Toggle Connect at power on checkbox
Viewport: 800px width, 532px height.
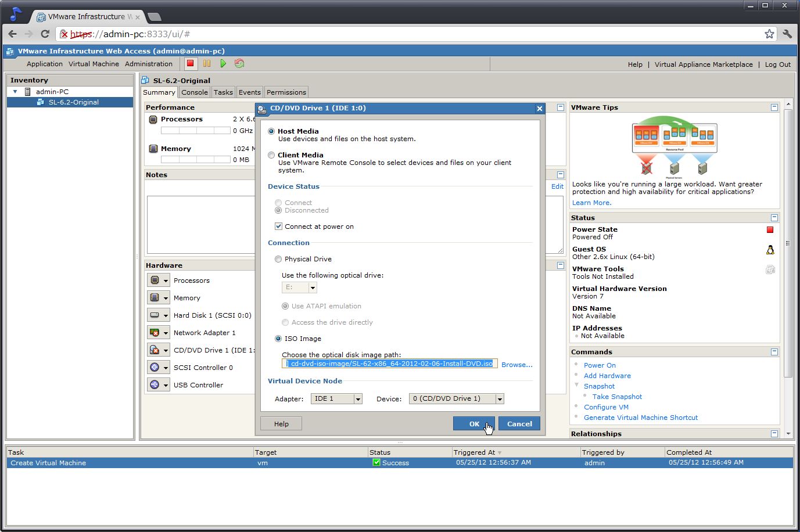(278, 227)
